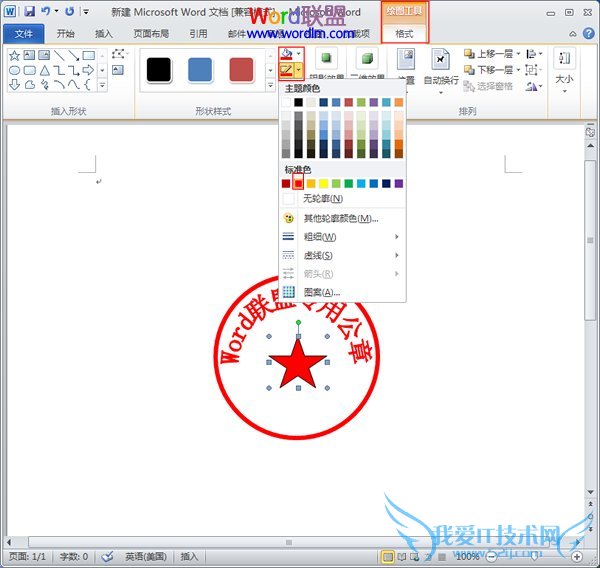Image resolution: width=600 pixels, height=568 pixels.
Task: Open the 文件 File tab
Action: (24, 34)
